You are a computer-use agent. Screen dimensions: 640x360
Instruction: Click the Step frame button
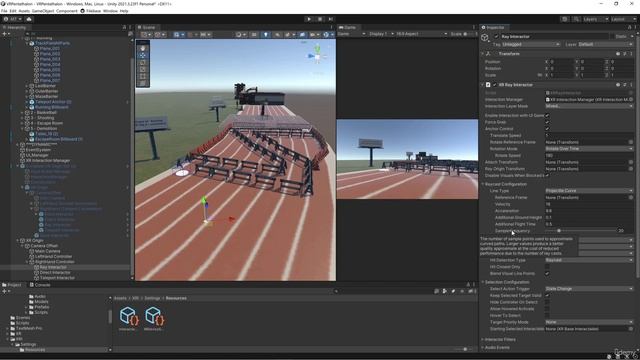pos(331,19)
